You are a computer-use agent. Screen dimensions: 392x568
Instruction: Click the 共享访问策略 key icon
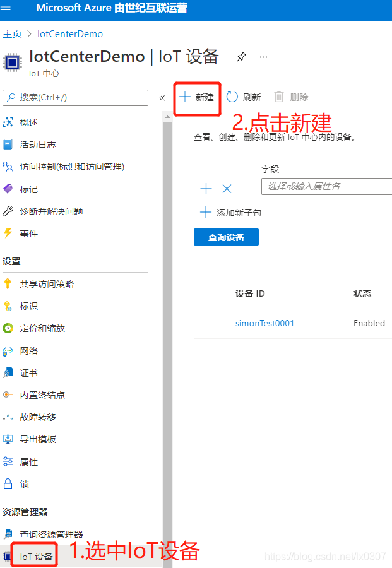click(8, 284)
